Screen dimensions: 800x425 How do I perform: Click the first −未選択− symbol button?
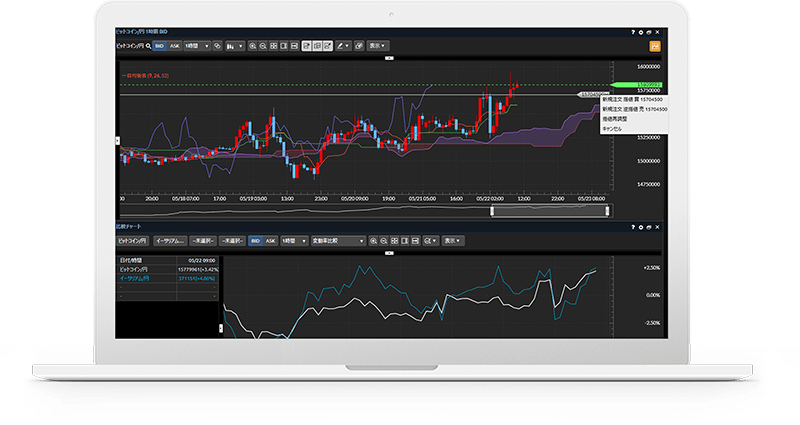pos(201,241)
